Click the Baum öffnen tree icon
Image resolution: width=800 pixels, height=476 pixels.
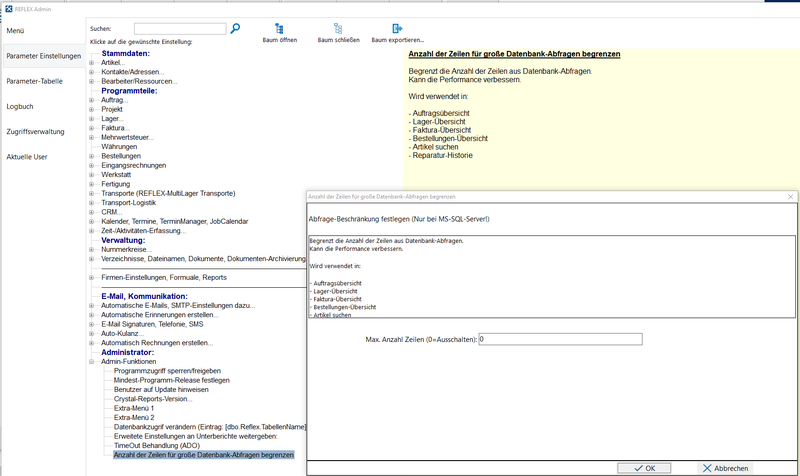click(279, 29)
